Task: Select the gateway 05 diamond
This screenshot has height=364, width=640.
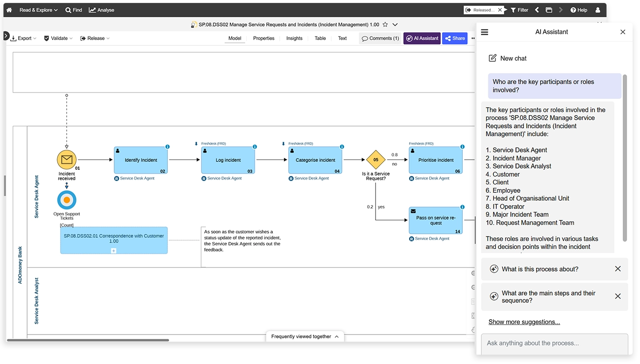Action: click(x=376, y=160)
